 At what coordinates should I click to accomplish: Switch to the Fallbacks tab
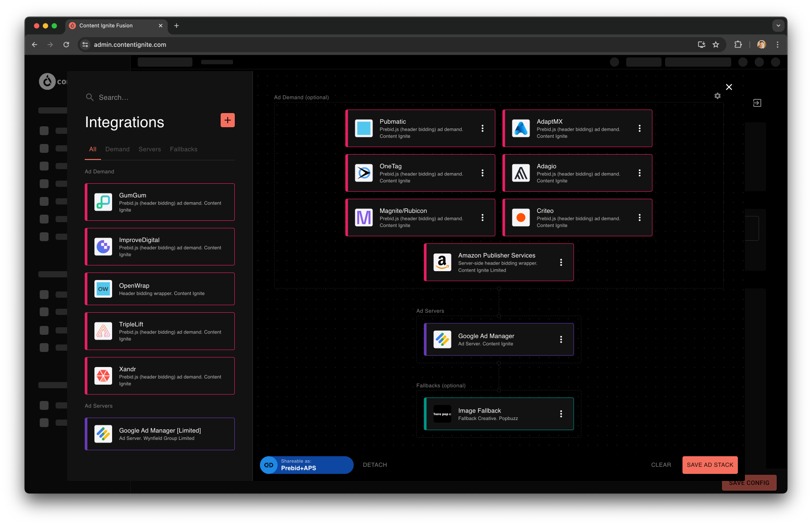[184, 149]
